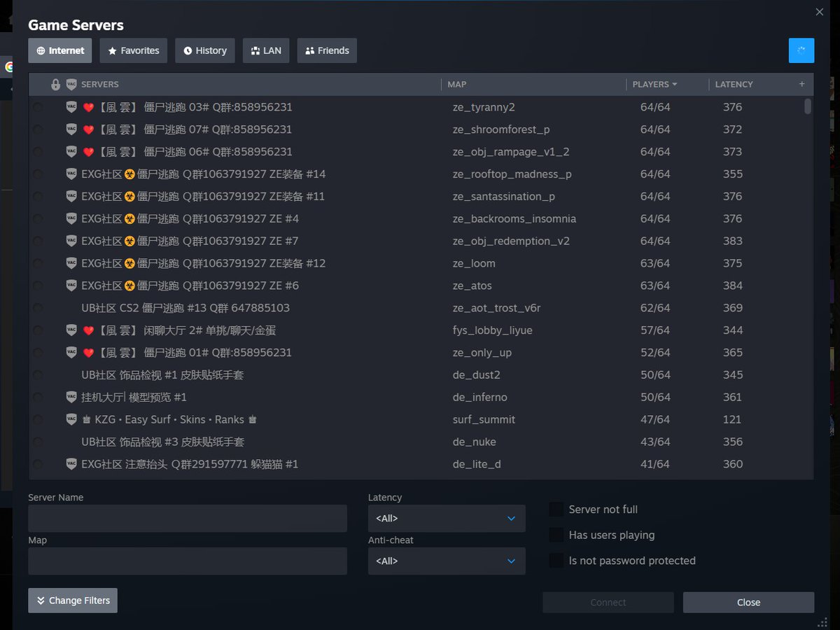The image size is (840, 630).
Task: Click player count 57/64
Action: 655,330
